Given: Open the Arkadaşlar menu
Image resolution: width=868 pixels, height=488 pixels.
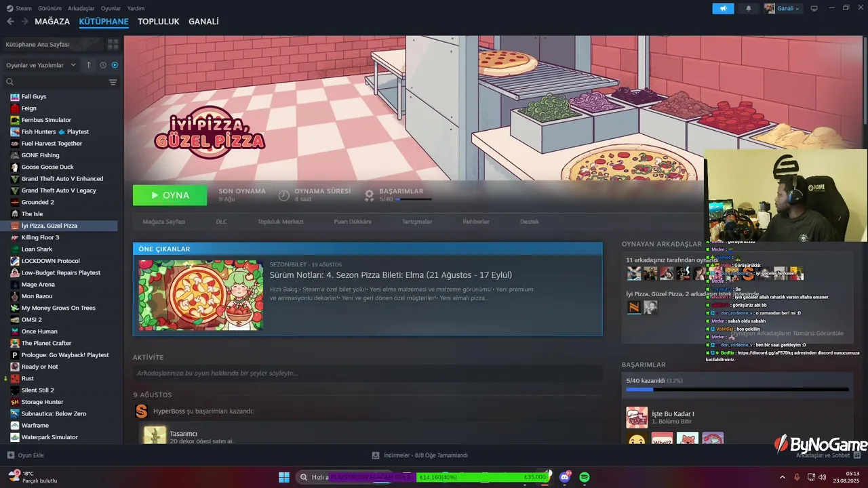Looking at the screenshot, I should (81, 8).
